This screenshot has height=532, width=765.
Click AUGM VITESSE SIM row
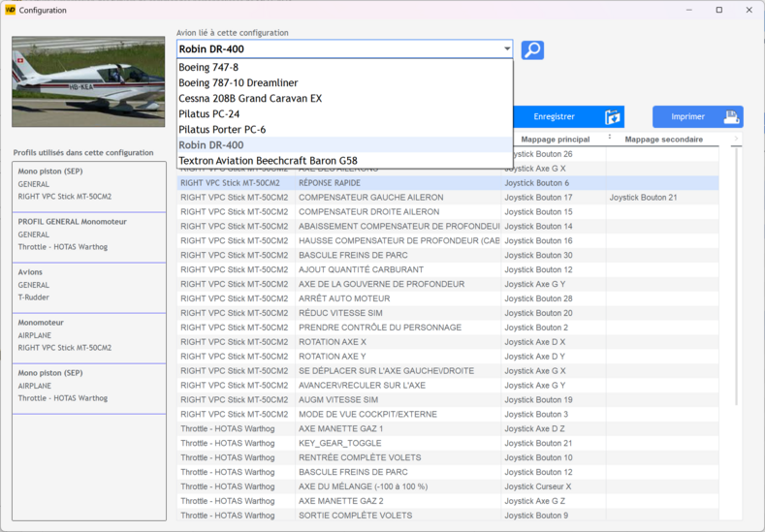tap(448, 400)
